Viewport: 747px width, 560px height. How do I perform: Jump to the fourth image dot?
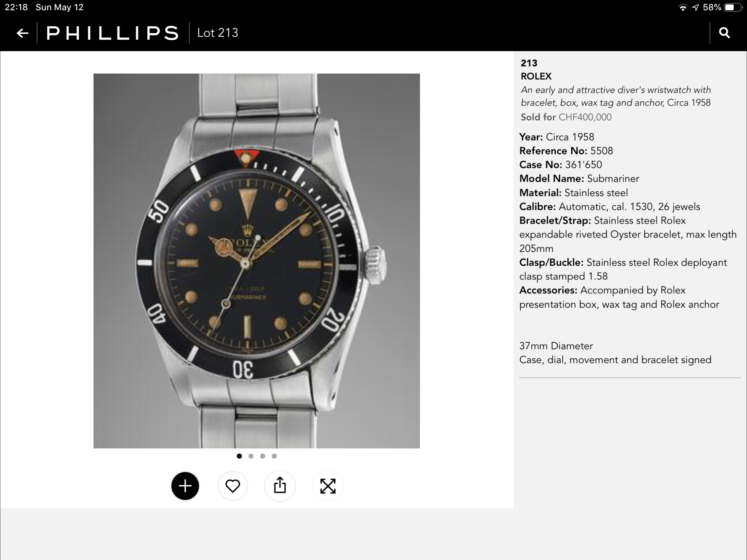tap(274, 456)
